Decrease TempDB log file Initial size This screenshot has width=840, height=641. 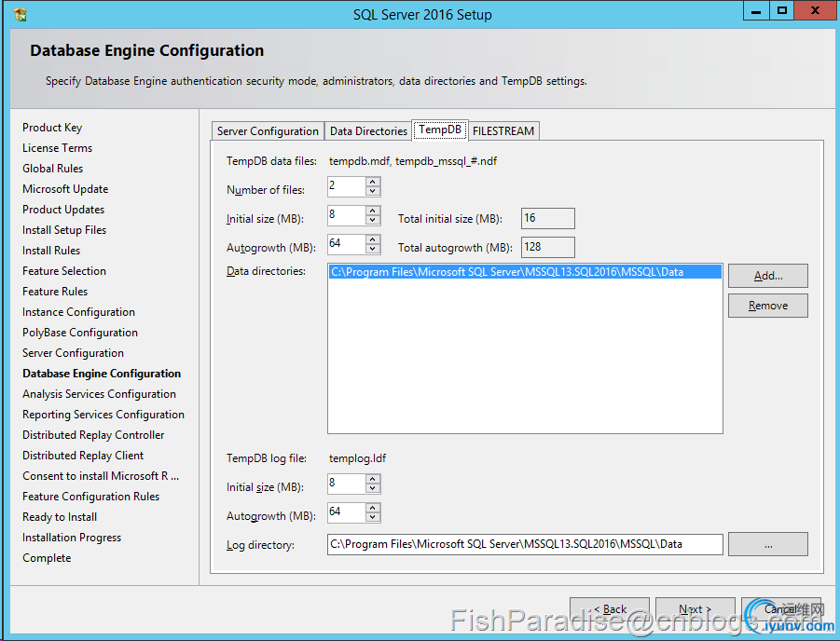pyautogui.click(x=373, y=488)
